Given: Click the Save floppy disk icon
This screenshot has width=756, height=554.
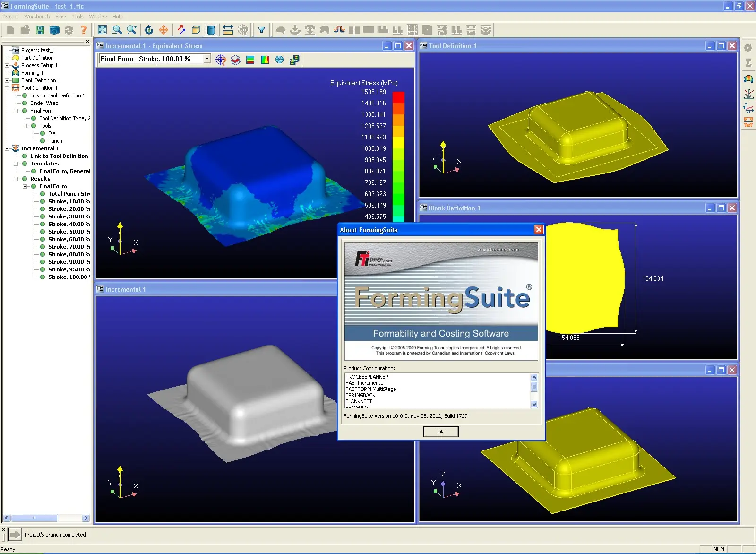Looking at the screenshot, I should click(40, 30).
